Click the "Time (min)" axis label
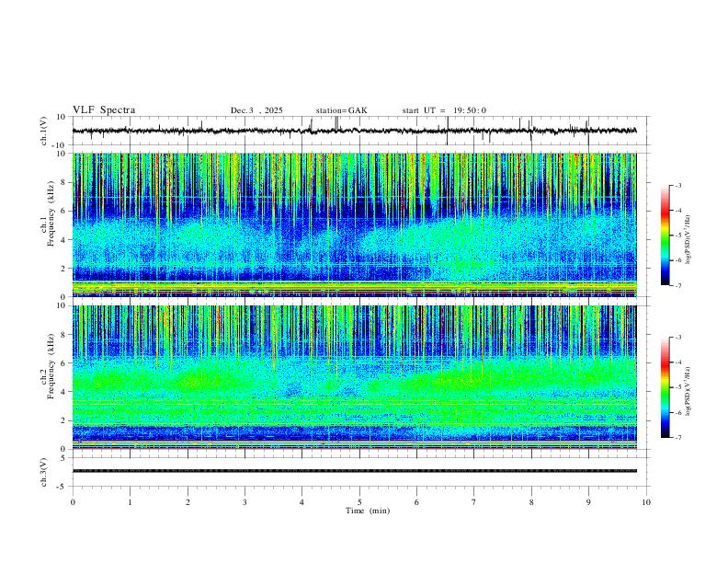Image resolution: width=728 pixels, height=563 pixels. pyautogui.click(x=368, y=511)
